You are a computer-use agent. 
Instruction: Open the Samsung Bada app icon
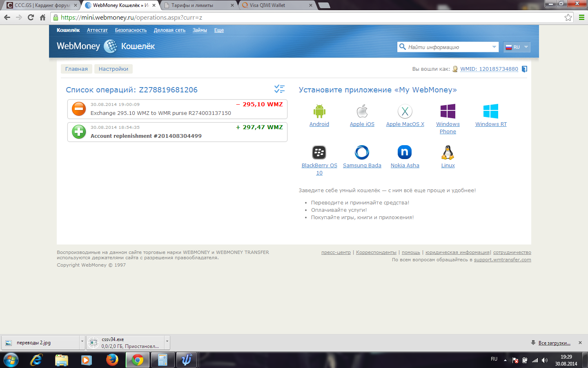362,153
